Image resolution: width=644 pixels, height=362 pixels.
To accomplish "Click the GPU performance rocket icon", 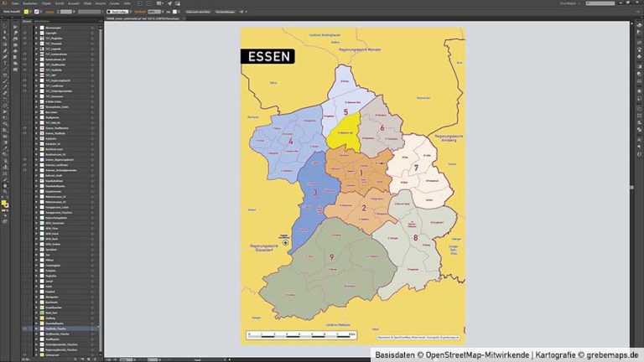I will click(169, 3).
